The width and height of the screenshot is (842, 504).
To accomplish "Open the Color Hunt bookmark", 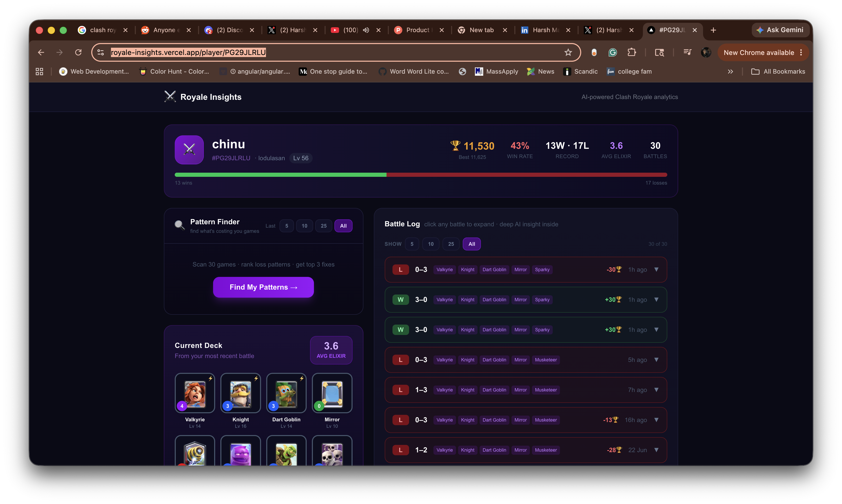I will [174, 71].
